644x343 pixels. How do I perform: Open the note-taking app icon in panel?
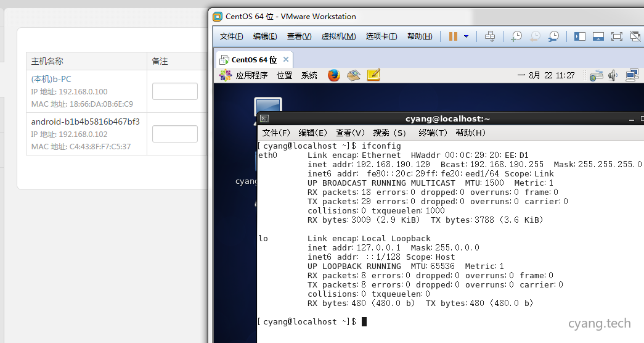coord(373,75)
